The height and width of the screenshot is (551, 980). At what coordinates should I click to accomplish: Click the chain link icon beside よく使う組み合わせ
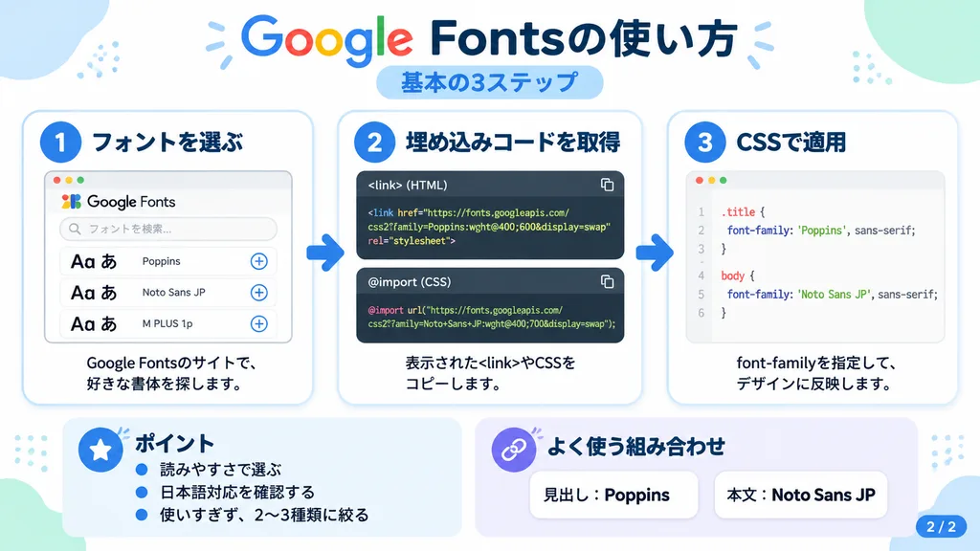point(514,450)
